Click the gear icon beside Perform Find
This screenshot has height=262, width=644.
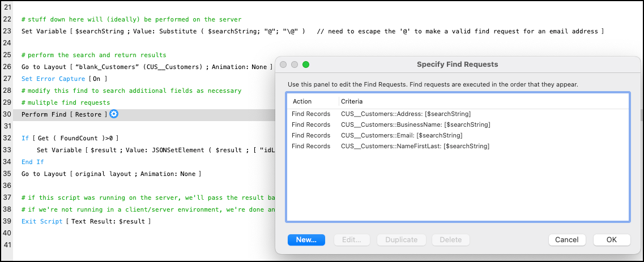click(114, 114)
